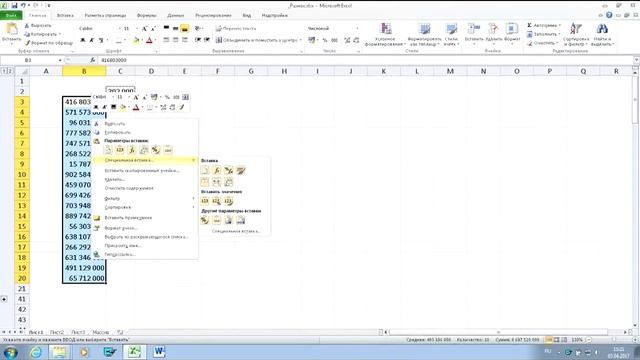Open the Числовой number format dropdown
The image size is (640, 360).
pos(357,29)
